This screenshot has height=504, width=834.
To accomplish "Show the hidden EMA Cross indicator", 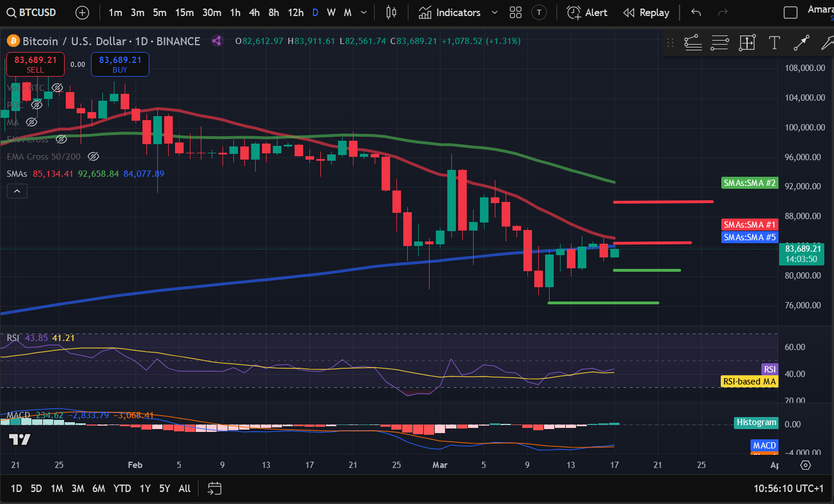I will click(61, 139).
